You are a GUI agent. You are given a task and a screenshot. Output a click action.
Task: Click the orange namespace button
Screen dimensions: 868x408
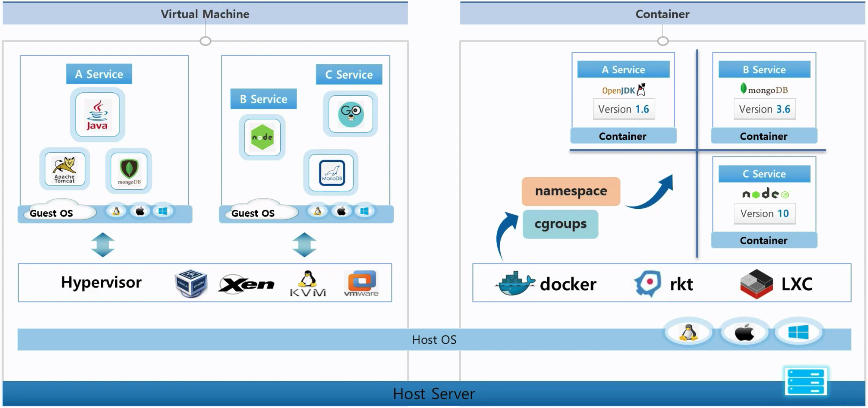(571, 191)
